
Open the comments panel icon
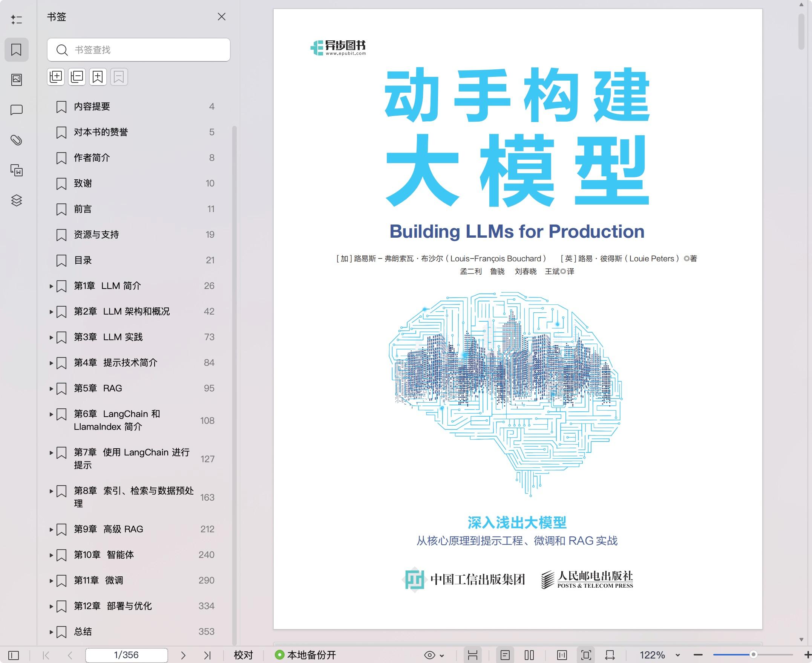(x=17, y=110)
